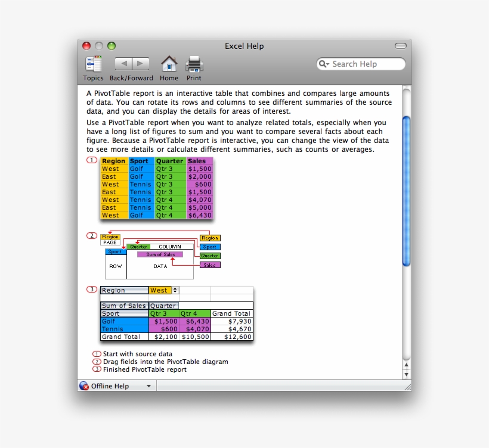Click the 'ROW' label in diagram
The height and width of the screenshot is (448, 489).
click(115, 266)
